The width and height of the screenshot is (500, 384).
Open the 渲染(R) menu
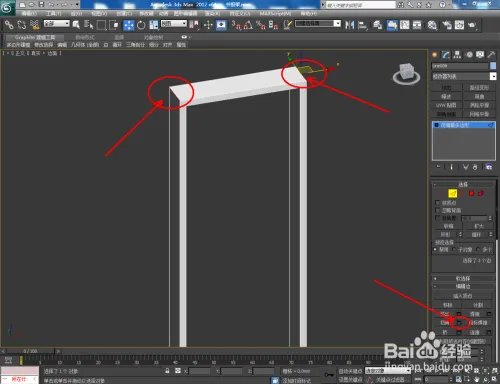[x=212, y=14]
